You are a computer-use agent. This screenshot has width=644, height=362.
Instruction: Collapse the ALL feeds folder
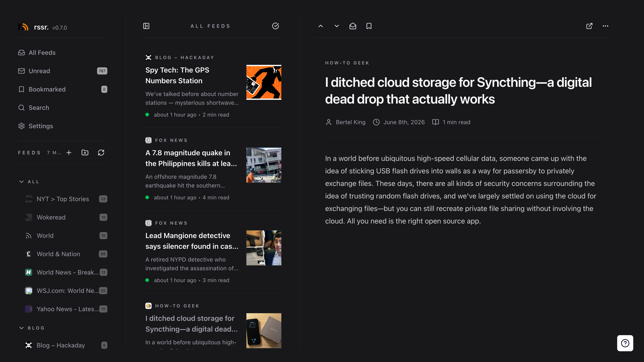click(21, 182)
